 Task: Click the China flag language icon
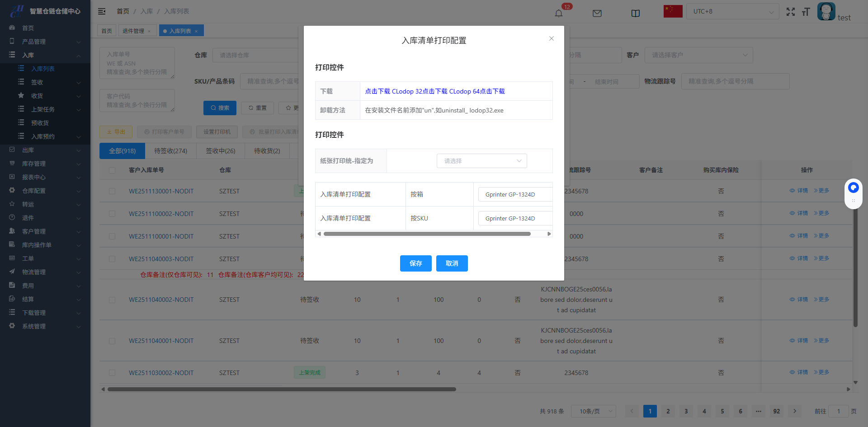pyautogui.click(x=673, y=11)
